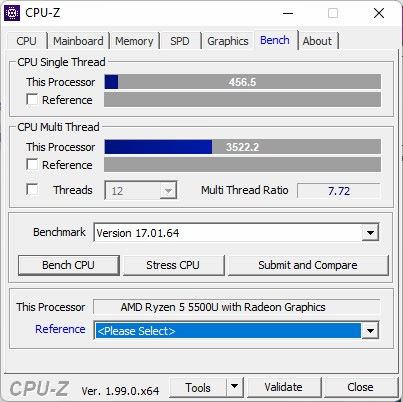The height and width of the screenshot is (402, 403).
Task: Toggle the Threads checkbox
Action: click(32, 189)
